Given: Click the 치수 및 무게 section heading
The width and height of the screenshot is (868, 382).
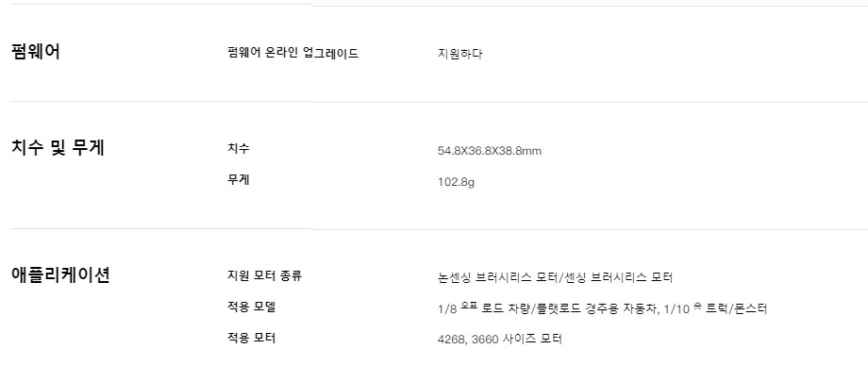Looking at the screenshot, I should point(57,147).
